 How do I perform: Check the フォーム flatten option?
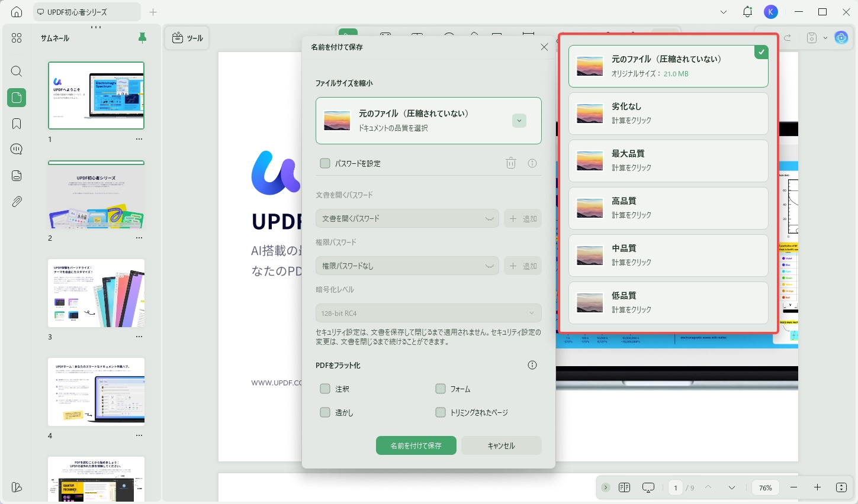tap(440, 389)
